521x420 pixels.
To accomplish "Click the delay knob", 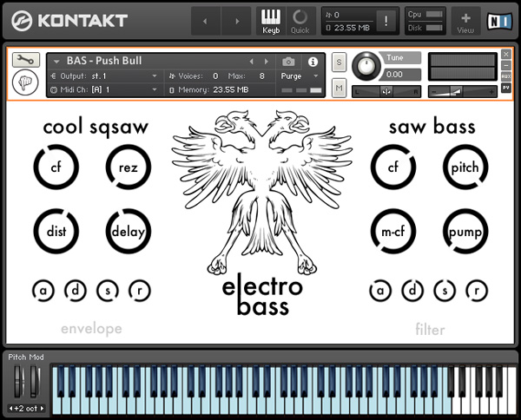I will 129,232.
